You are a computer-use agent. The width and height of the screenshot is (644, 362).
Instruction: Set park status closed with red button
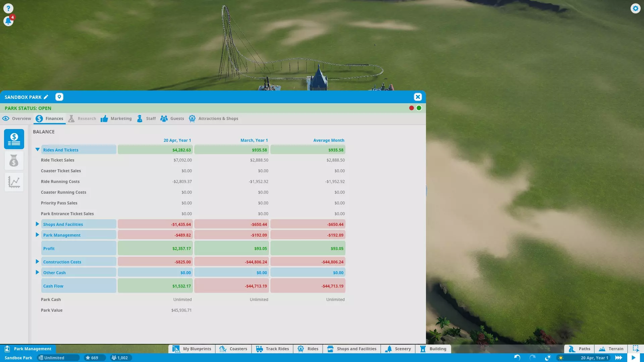tap(411, 108)
